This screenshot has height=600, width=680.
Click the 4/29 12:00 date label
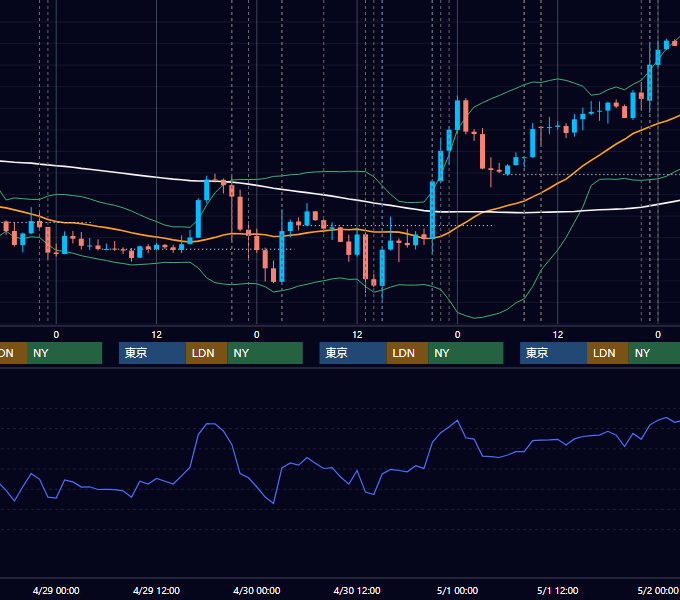[156, 590]
